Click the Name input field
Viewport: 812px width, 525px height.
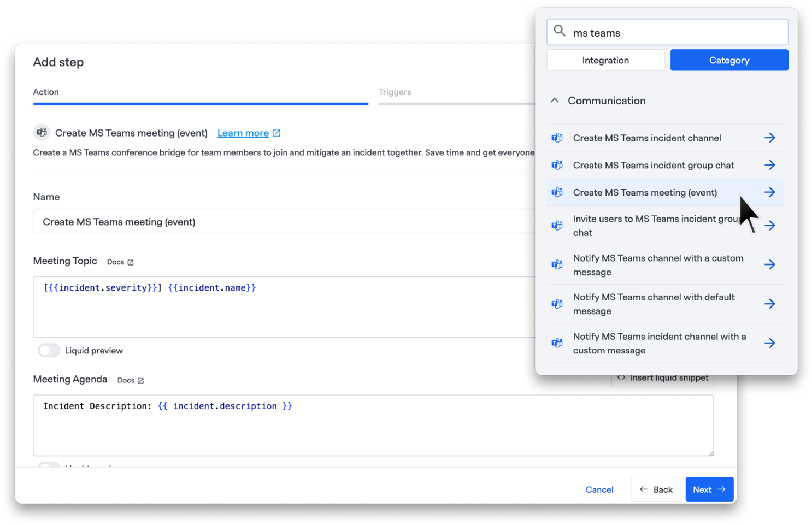284,222
